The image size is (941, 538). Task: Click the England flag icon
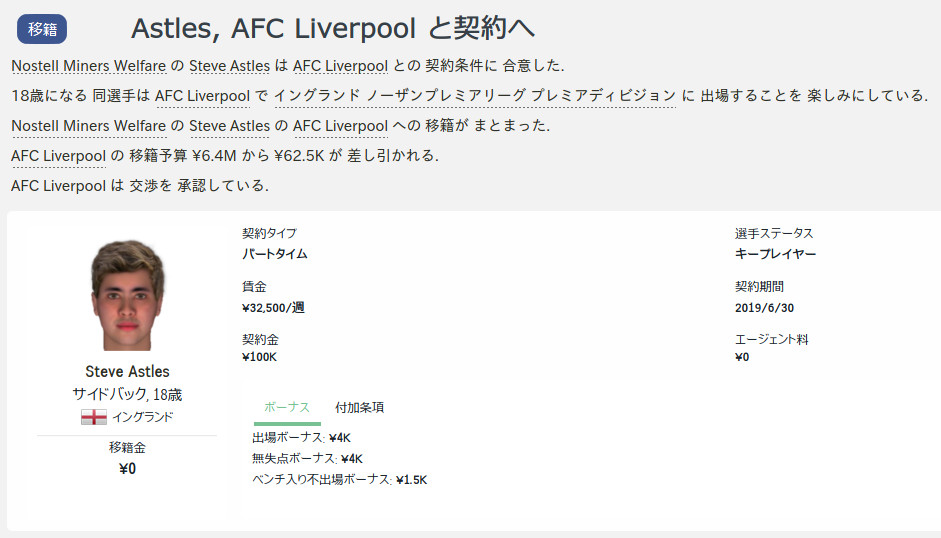pos(94,417)
